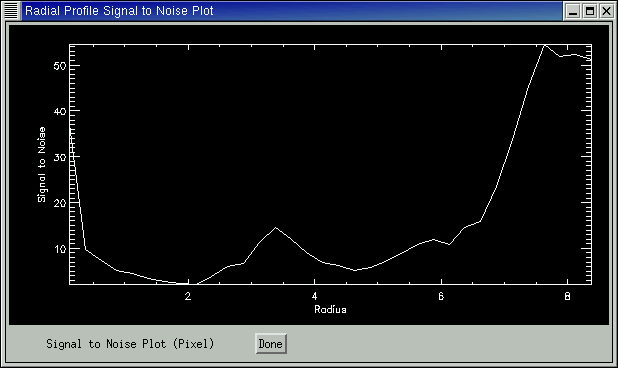Viewport: 618px width, 368px height.
Task: Click the vertical Signal to Noise axis title
Action: [41, 165]
